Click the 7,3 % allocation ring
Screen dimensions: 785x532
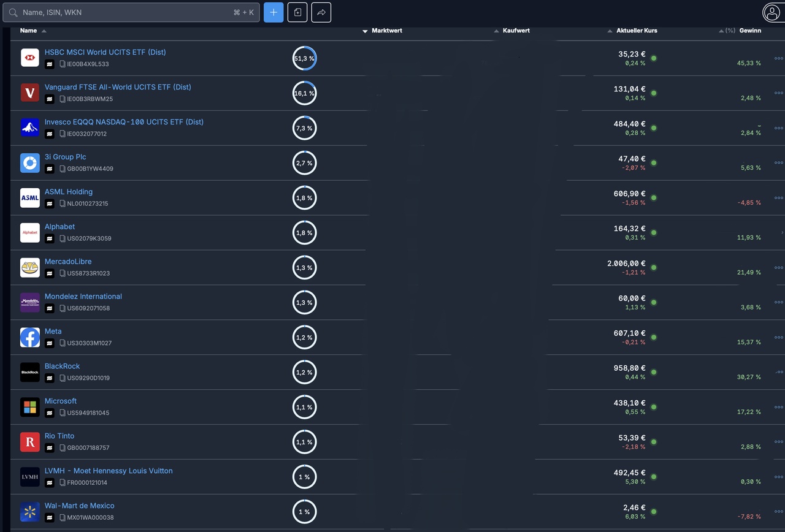pos(304,128)
